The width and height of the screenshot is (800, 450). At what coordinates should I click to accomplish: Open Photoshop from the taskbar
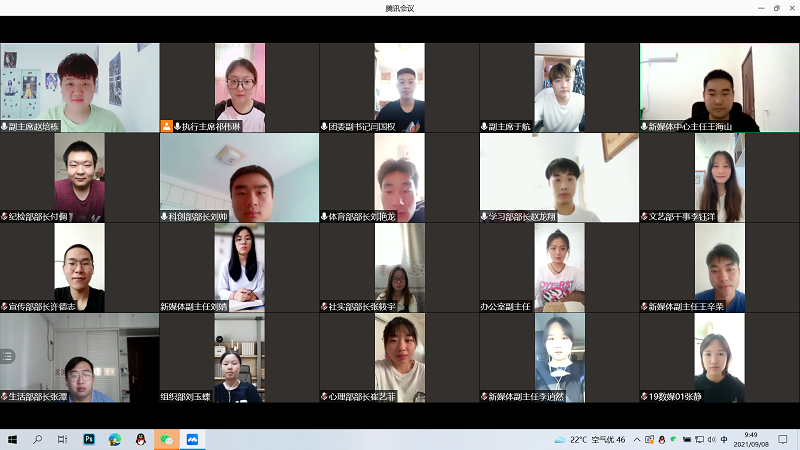click(x=88, y=439)
